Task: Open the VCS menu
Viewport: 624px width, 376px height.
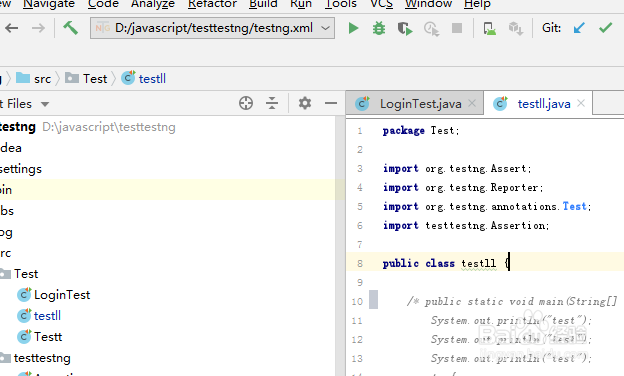Action: pyautogui.click(x=381, y=4)
